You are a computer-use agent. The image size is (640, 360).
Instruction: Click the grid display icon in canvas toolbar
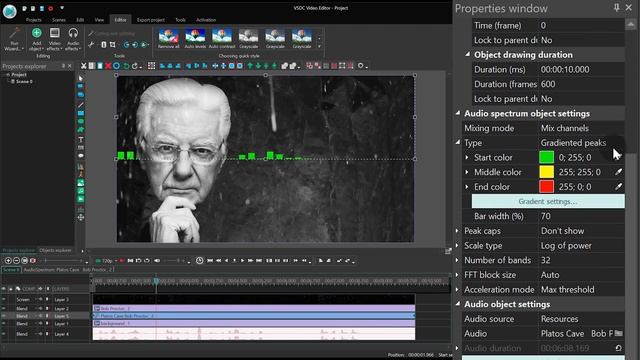[x=151, y=66]
